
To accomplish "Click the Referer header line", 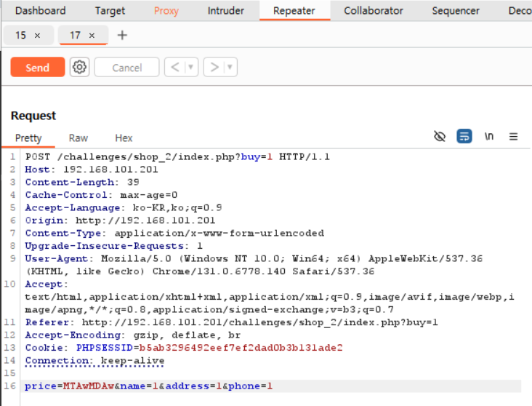I will tap(231, 322).
